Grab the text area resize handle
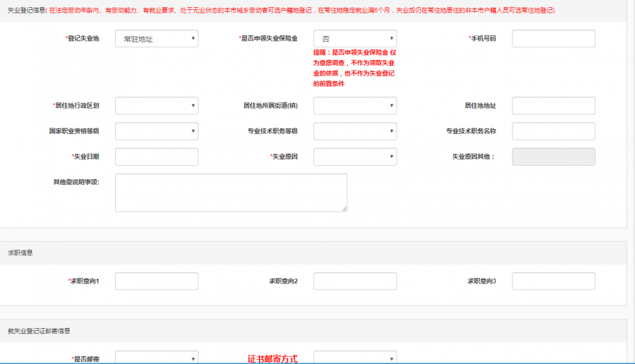 (344, 209)
